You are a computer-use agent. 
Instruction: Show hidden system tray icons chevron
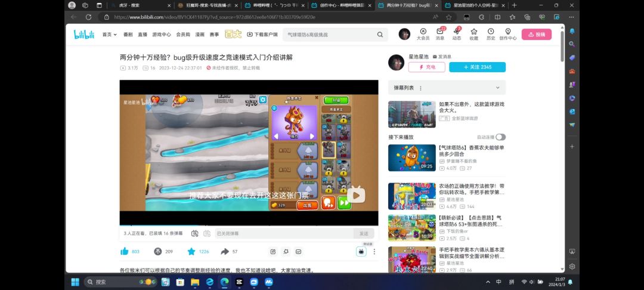pyautogui.click(x=488, y=282)
